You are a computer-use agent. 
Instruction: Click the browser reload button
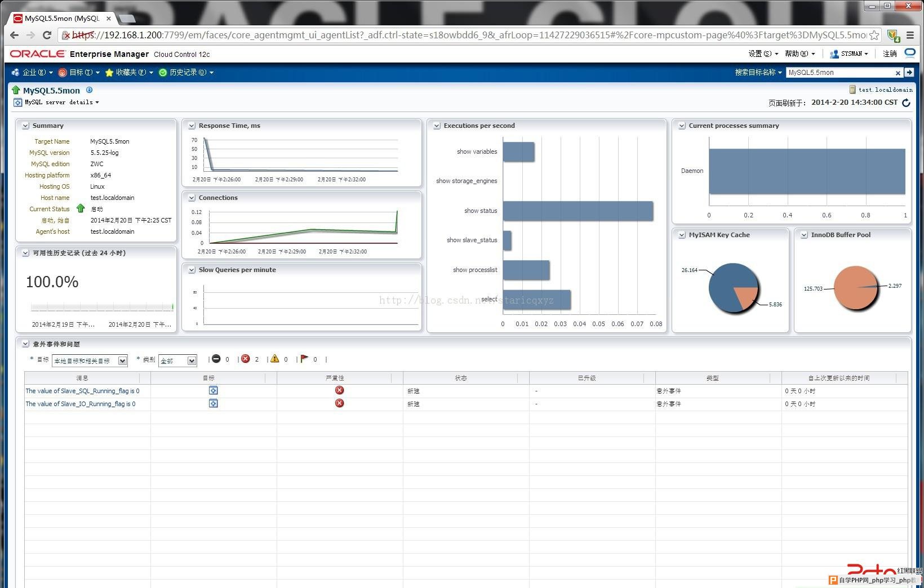point(47,35)
